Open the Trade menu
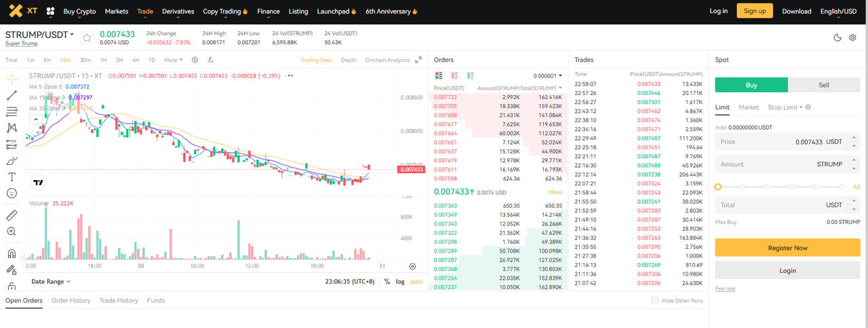This screenshot has height=328, width=868. 145,12
